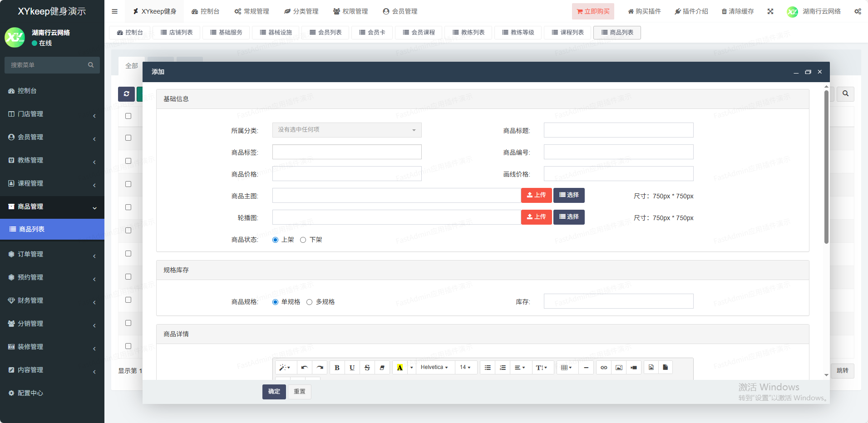Viewport: 868px width, 423px height.
Task: Insert a hyperlink via link icon
Action: (x=604, y=368)
